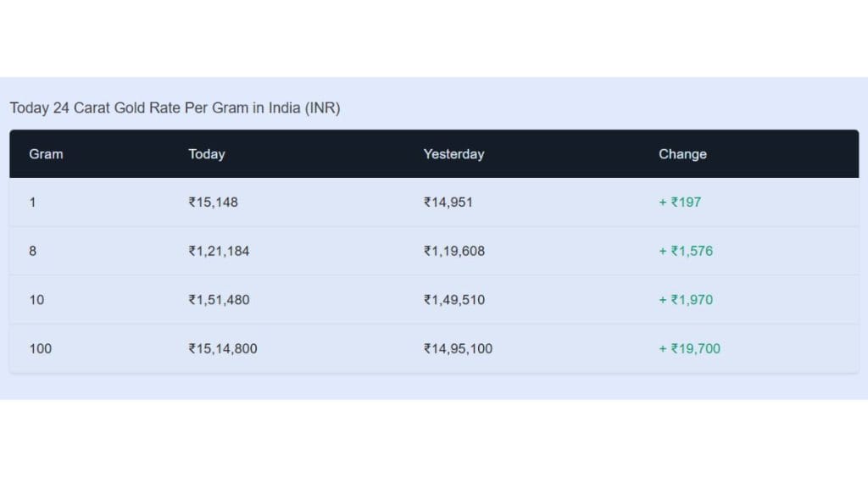The image size is (868, 488).
Task: Click the Today column header
Action: (x=206, y=154)
